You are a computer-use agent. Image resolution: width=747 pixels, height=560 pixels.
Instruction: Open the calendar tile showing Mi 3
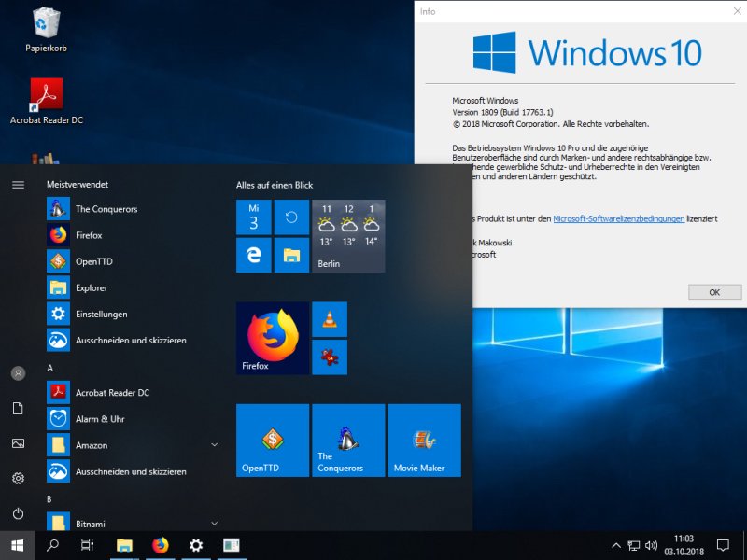(x=254, y=217)
